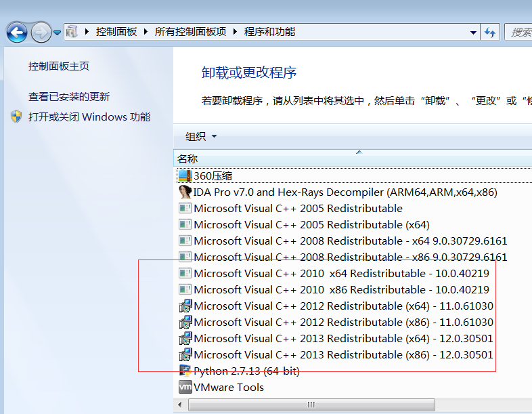Click installer icon of Visual C++ 2013 (x86)
The height and width of the screenshot is (414, 532).
(185, 354)
